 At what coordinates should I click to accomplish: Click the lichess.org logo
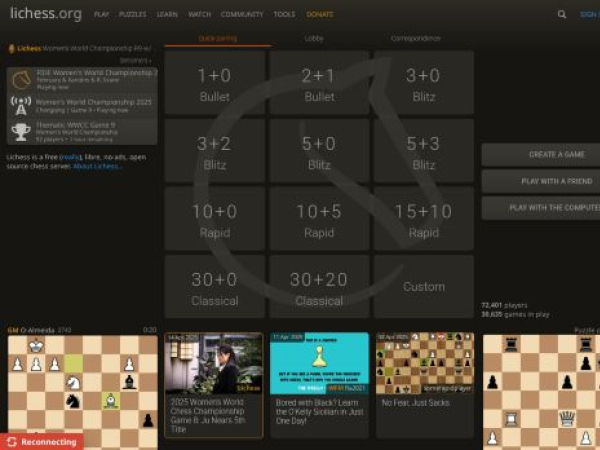(46, 13)
